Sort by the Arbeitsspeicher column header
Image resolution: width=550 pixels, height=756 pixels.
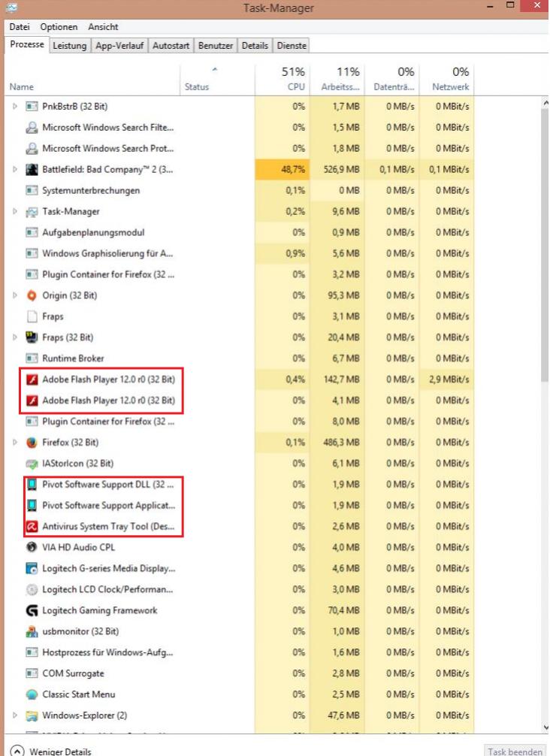click(337, 80)
